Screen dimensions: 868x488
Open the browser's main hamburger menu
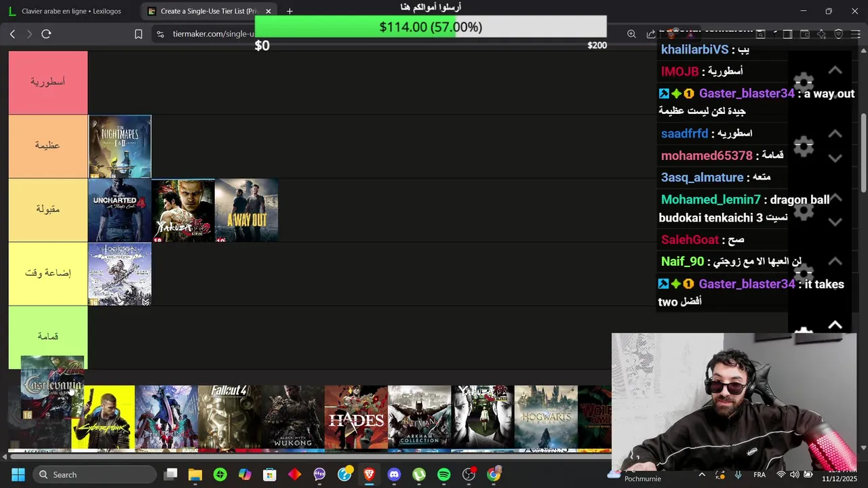coord(855,34)
